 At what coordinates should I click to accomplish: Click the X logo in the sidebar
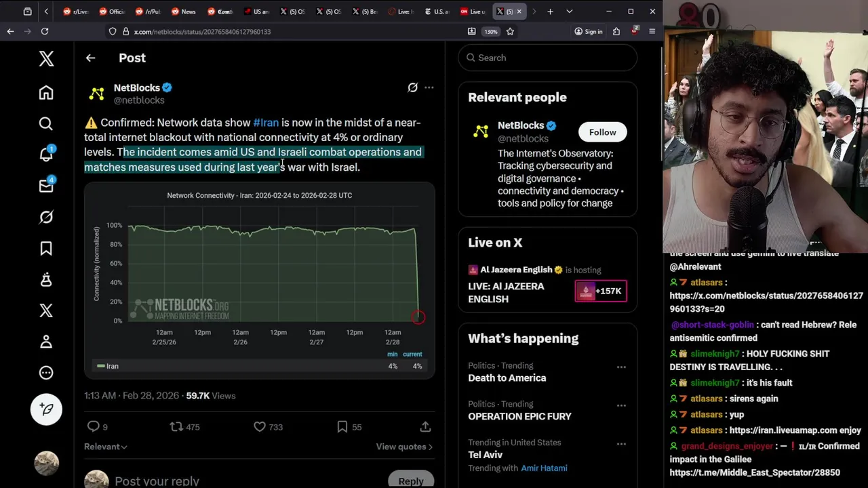tap(46, 58)
